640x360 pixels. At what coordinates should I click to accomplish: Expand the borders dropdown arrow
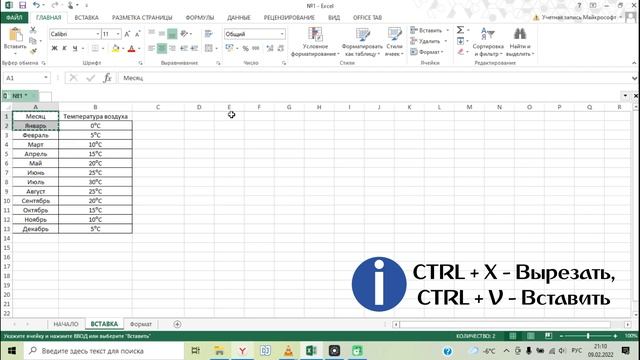[x=103, y=48]
